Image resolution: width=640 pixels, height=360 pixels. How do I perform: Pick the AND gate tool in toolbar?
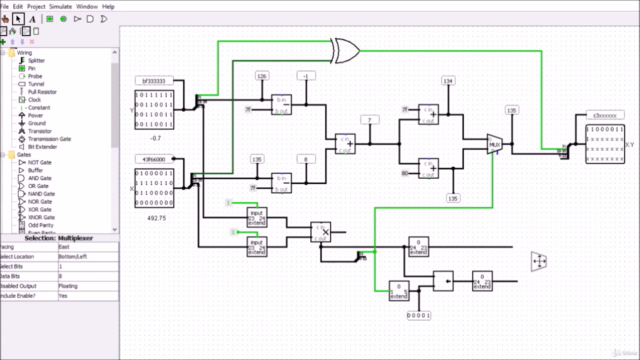point(90,19)
